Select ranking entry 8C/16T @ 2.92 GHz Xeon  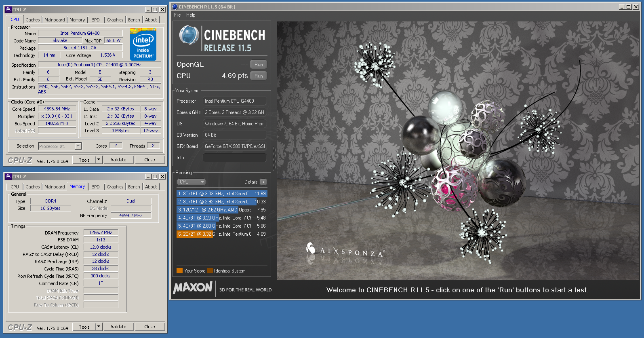click(222, 202)
